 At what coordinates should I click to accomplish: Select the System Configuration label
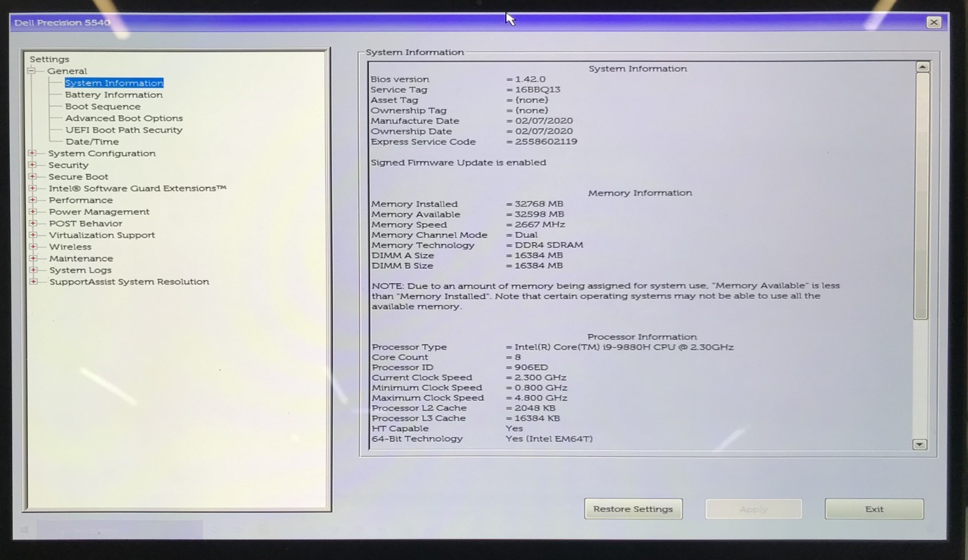[x=102, y=153]
